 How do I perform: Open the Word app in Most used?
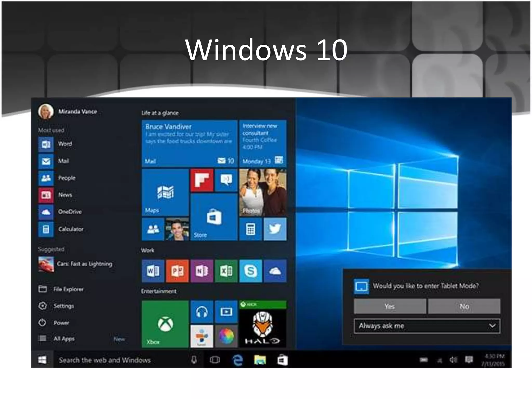point(55,144)
